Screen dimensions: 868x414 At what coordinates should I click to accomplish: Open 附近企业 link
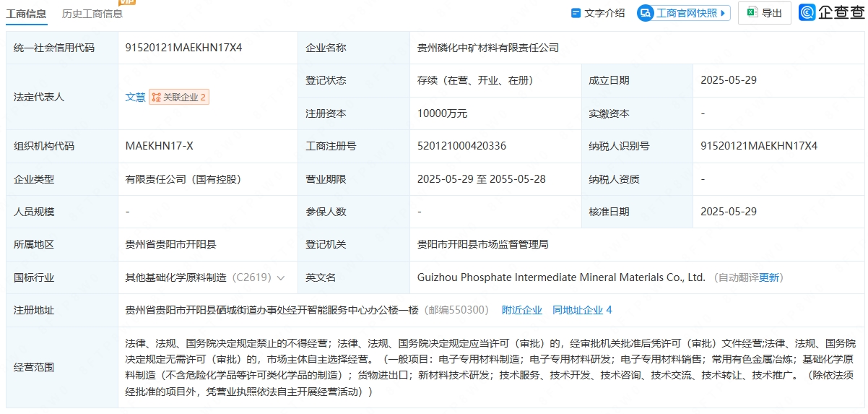(x=522, y=310)
